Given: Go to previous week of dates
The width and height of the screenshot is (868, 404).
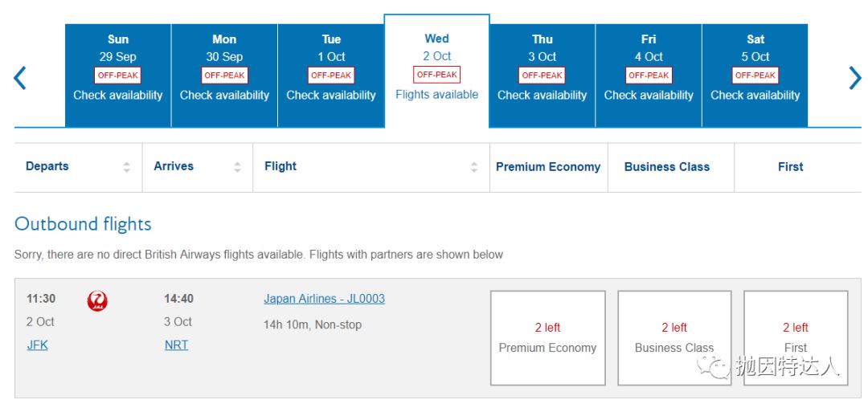Looking at the screenshot, I should point(21,77).
